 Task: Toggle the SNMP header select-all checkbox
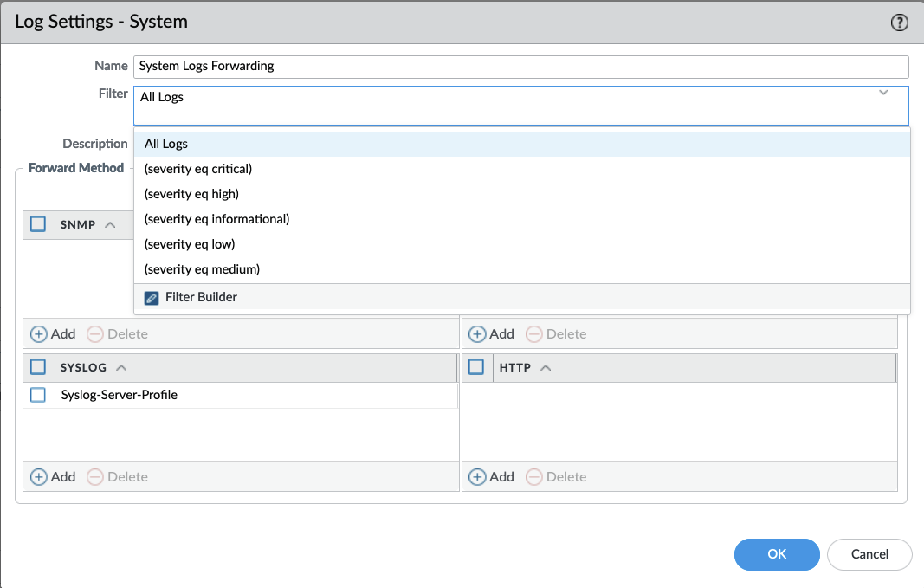(x=38, y=224)
